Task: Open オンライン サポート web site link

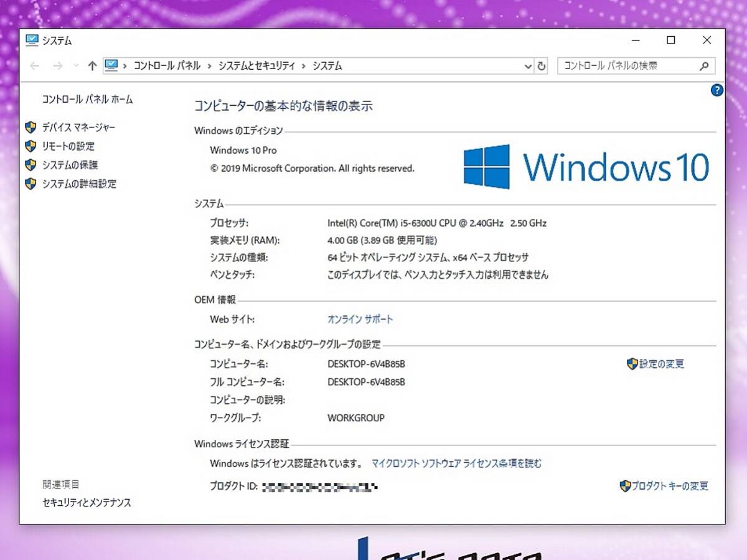Action: 360,319
